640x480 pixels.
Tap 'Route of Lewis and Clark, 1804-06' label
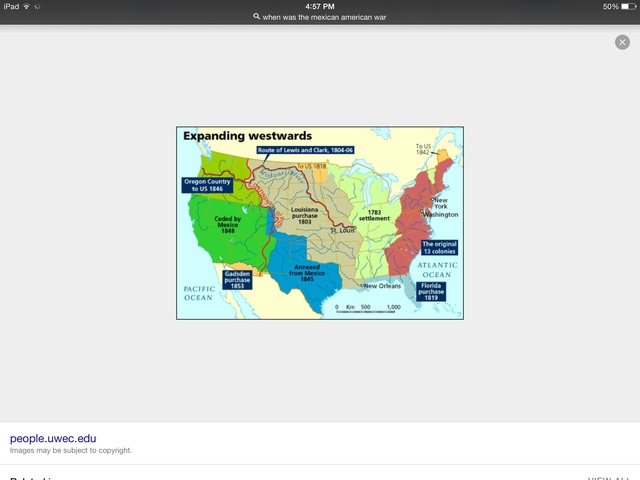(x=305, y=150)
